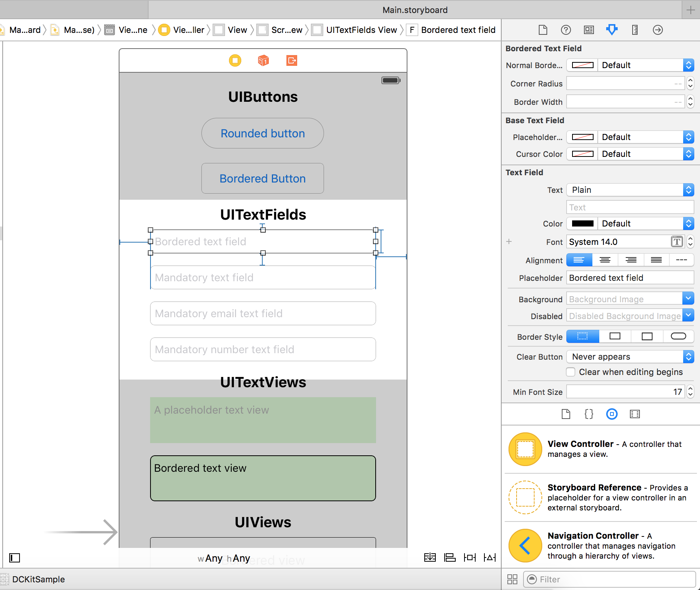
Task: Select Main.storyboard tab
Action: [x=415, y=10]
